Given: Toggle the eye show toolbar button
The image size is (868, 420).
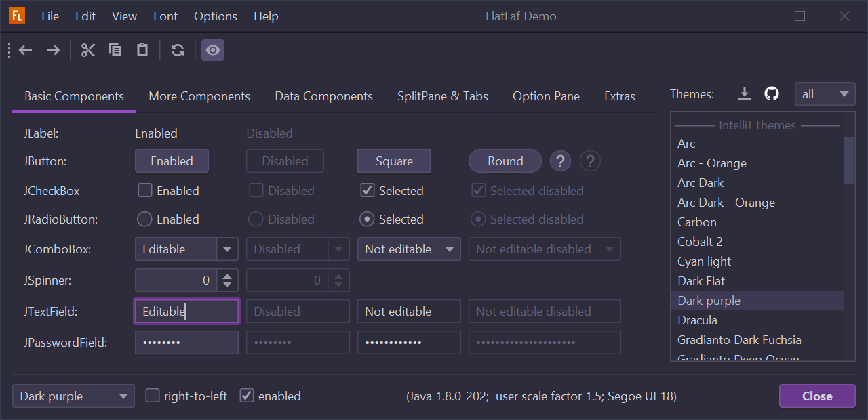Looking at the screenshot, I should tap(213, 50).
